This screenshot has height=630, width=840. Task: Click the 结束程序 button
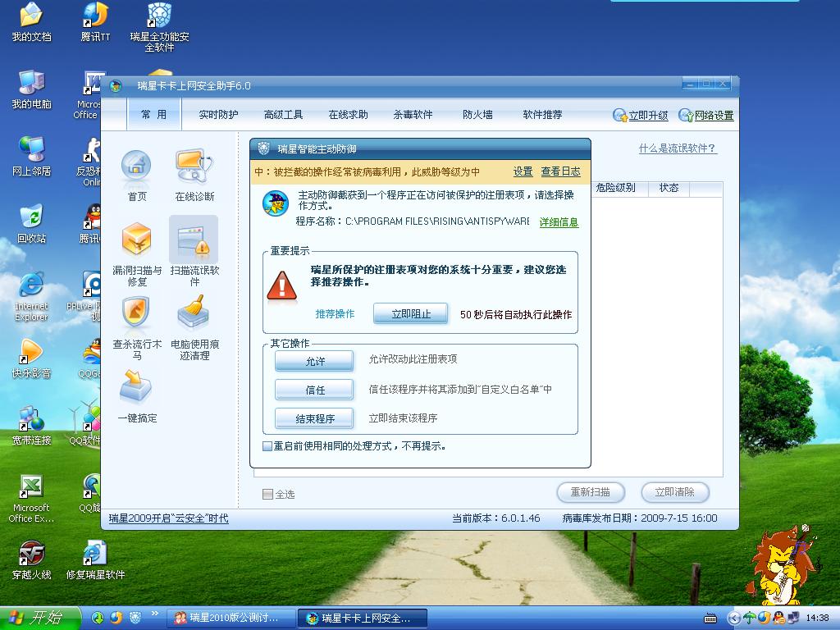pyautogui.click(x=314, y=419)
